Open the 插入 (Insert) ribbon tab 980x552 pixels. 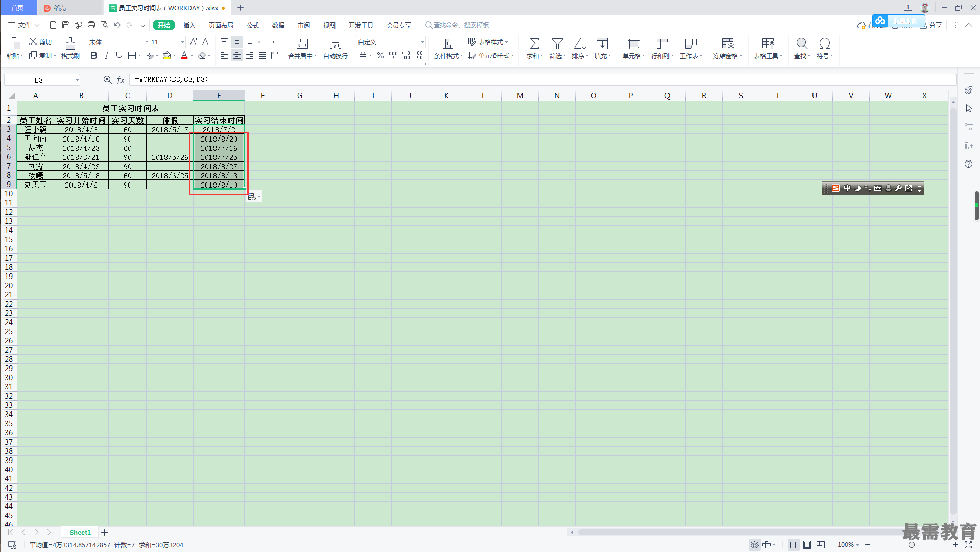coord(189,25)
